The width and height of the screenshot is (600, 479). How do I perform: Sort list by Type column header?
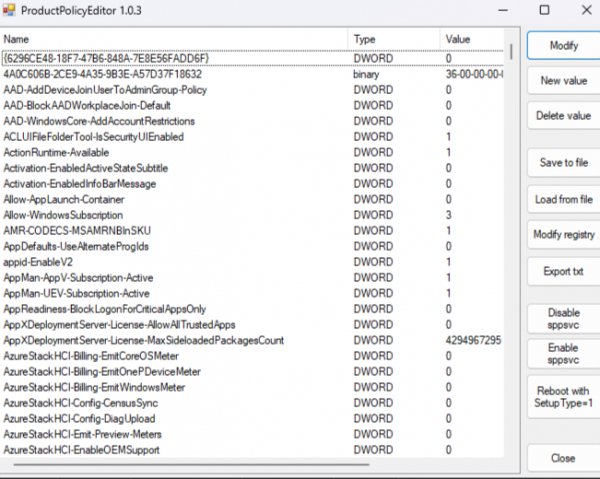[394, 39]
